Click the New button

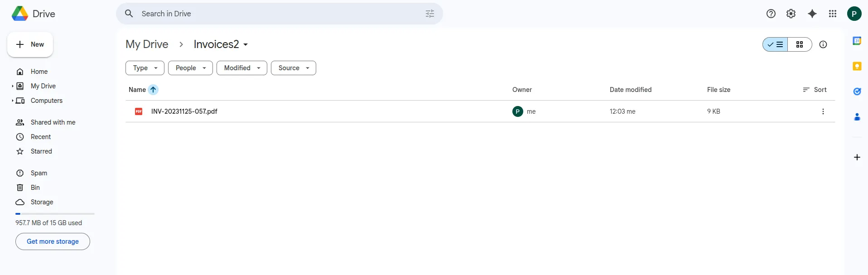pyautogui.click(x=30, y=44)
